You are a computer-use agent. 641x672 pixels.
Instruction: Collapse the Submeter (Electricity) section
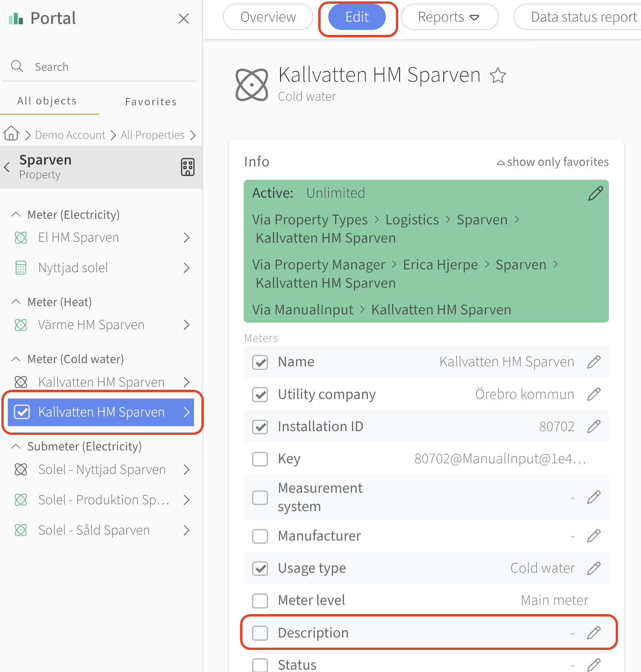[x=16, y=446]
